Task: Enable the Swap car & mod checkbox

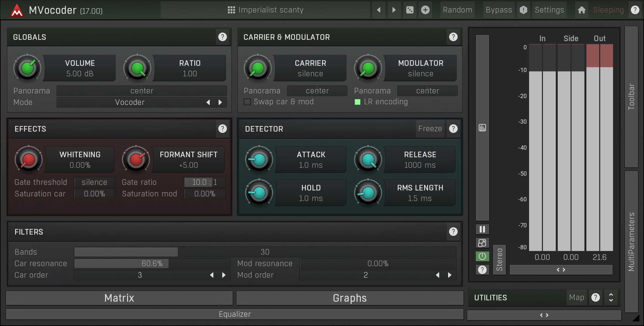Action: point(247,102)
